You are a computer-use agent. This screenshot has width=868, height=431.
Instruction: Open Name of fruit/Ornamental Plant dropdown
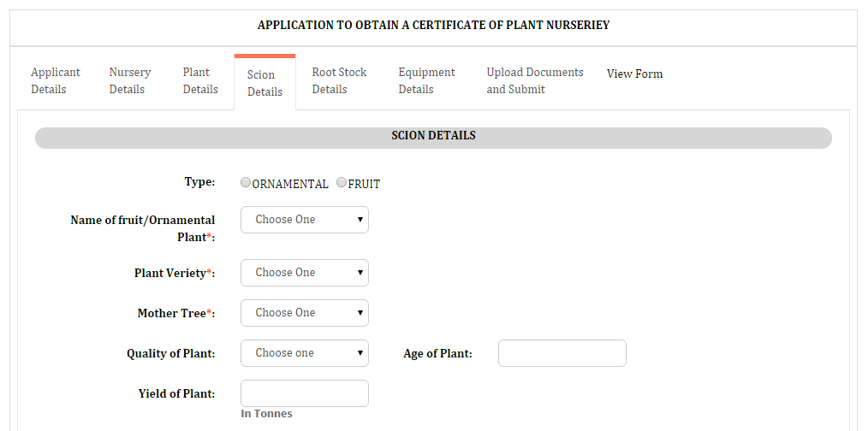[305, 220]
